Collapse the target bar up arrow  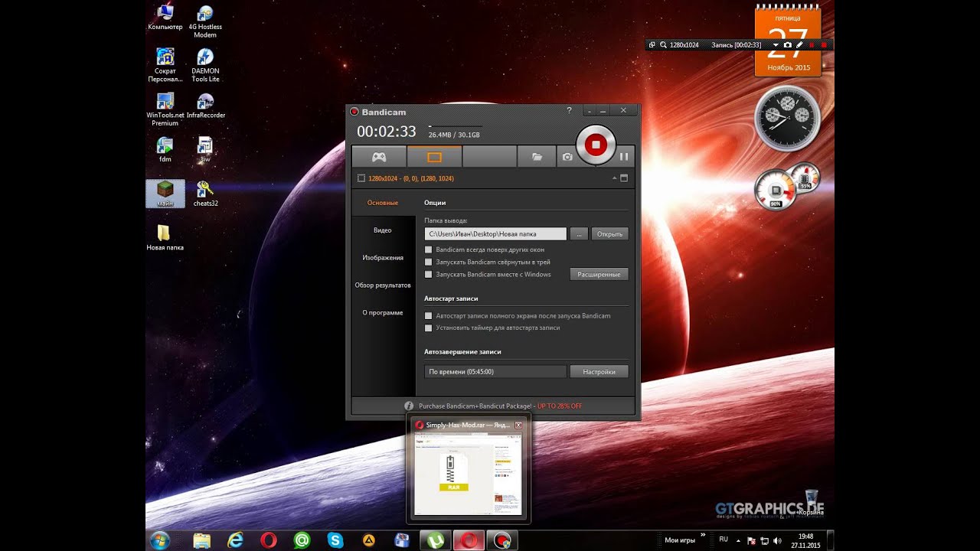(x=613, y=178)
